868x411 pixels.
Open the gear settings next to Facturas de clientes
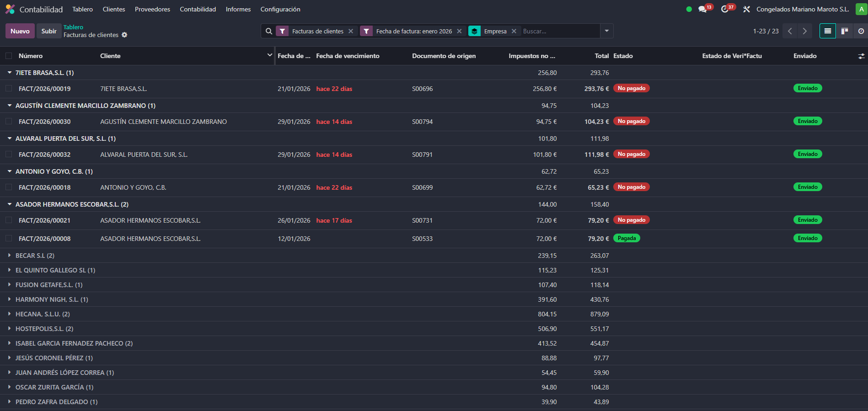pos(124,35)
